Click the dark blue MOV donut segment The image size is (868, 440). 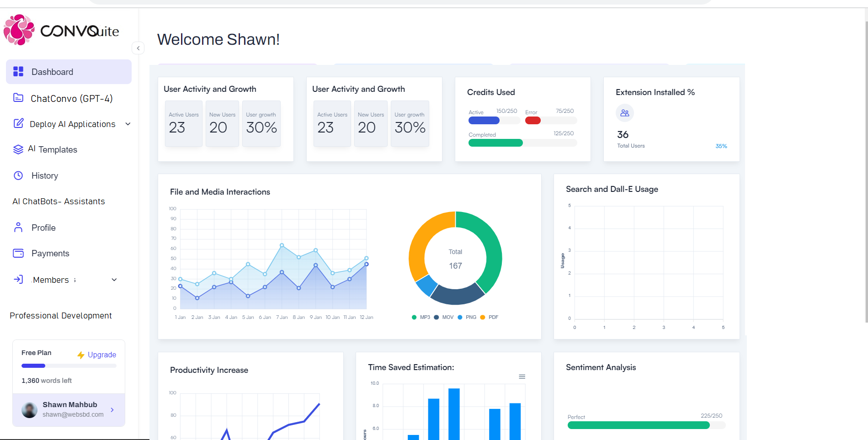point(458,296)
